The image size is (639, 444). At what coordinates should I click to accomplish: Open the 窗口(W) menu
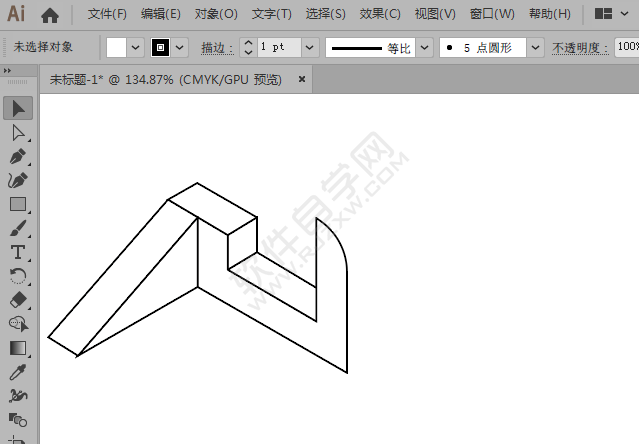pyautogui.click(x=492, y=14)
